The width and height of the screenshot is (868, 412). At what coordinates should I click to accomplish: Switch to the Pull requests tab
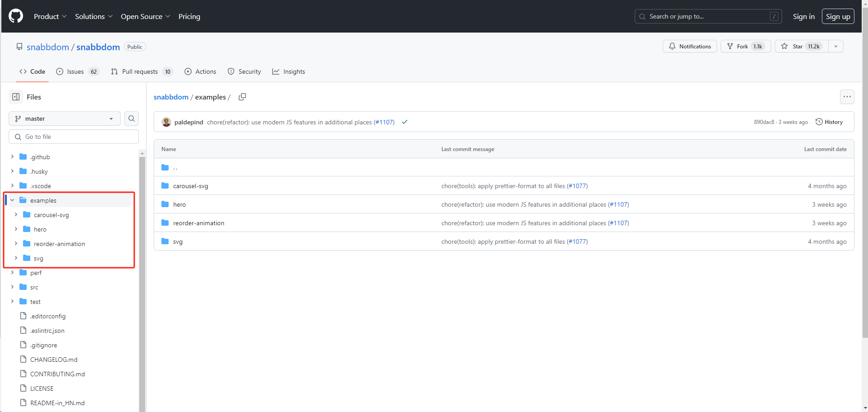coord(142,71)
